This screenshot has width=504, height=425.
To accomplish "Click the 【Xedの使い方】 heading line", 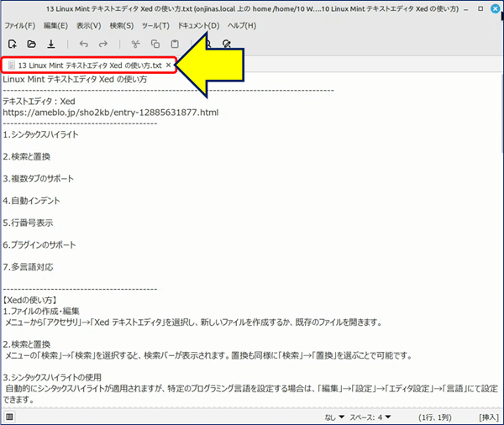I will [x=30, y=300].
